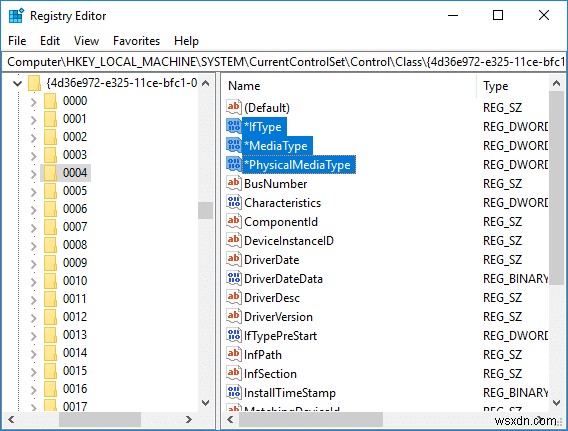The height and width of the screenshot is (431, 568).
Task: Click the Registry Editor app icon in title bar
Action: 16,16
